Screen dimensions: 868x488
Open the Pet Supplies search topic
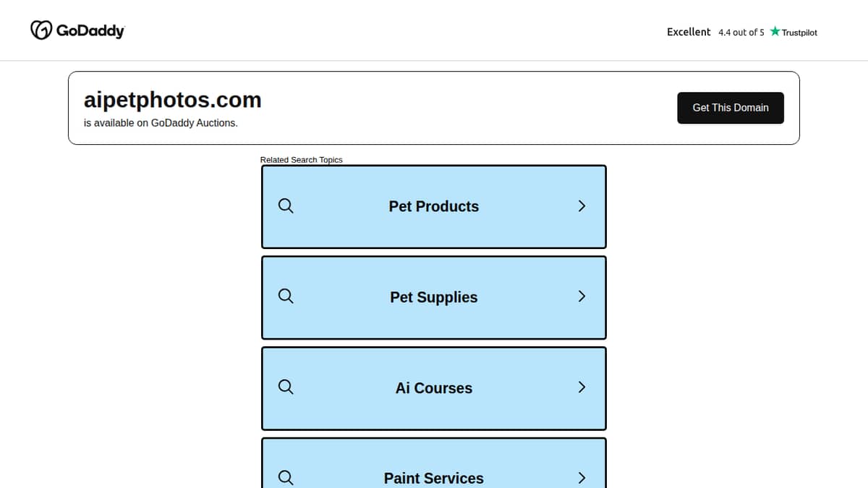coord(434,298)
